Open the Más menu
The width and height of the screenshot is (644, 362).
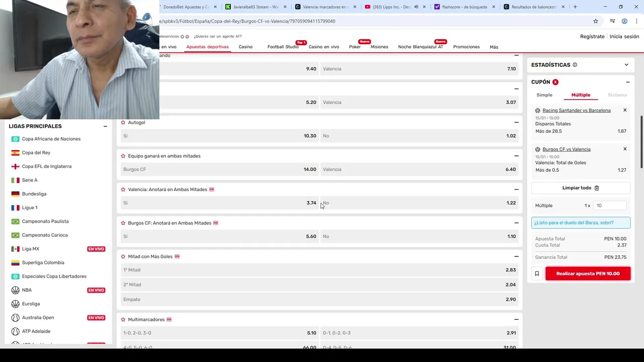click(494, 47)
